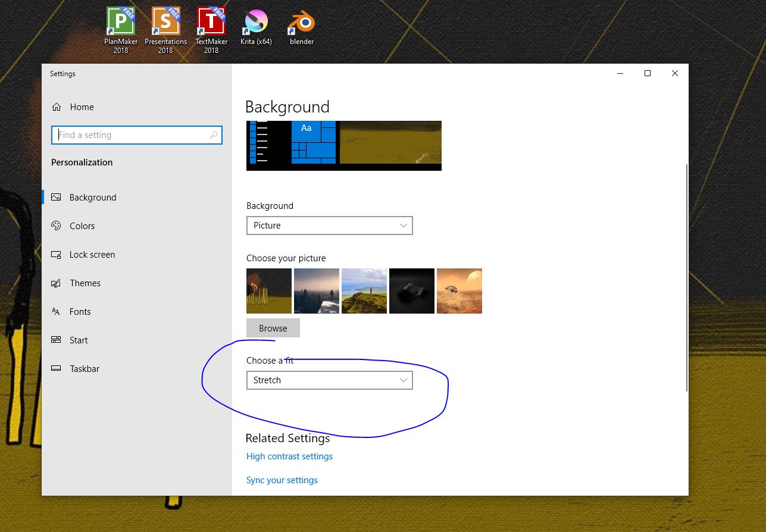766x532 pixels.
Task: Open High contrast settings
Action: click(x=289, y=456)
